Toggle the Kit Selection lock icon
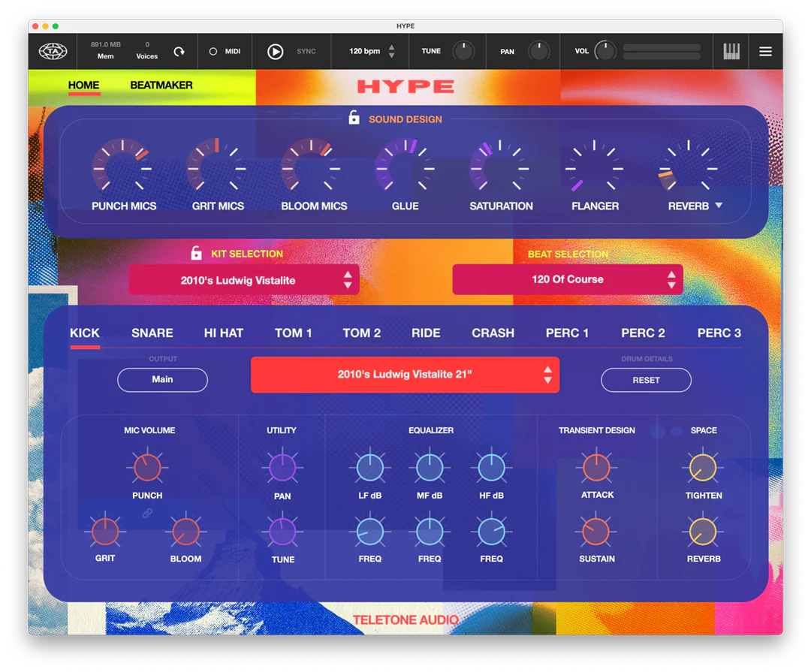Screen dimensions: 811x672 196,252
